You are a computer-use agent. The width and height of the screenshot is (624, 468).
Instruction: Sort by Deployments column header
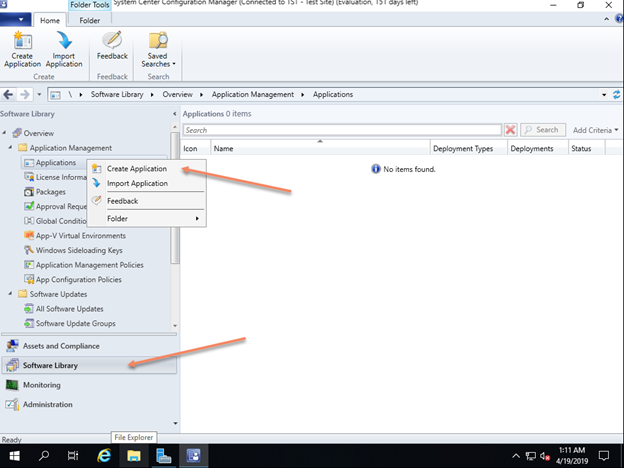(537, 148)
